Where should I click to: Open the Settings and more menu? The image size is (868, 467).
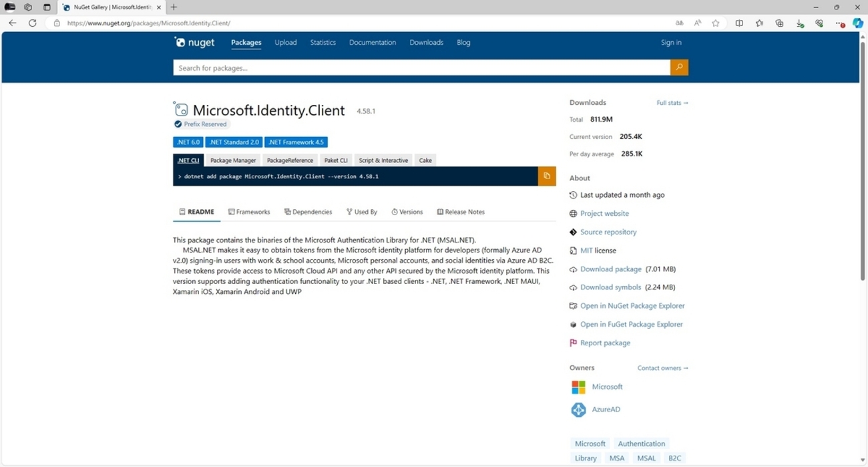tap(840, 22)
